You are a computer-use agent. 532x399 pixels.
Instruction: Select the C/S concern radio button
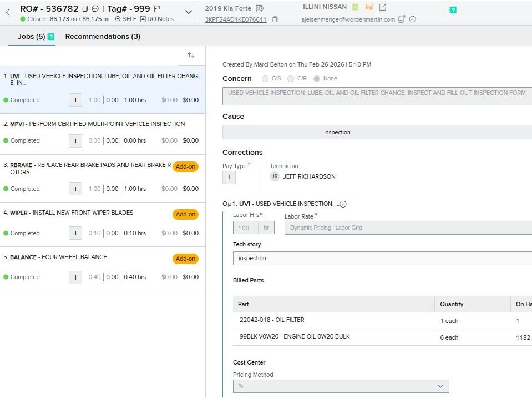(265, 79)
